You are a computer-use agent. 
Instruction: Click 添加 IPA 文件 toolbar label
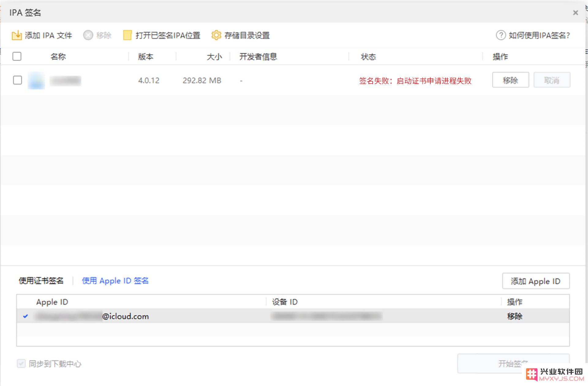coord(48,36)
